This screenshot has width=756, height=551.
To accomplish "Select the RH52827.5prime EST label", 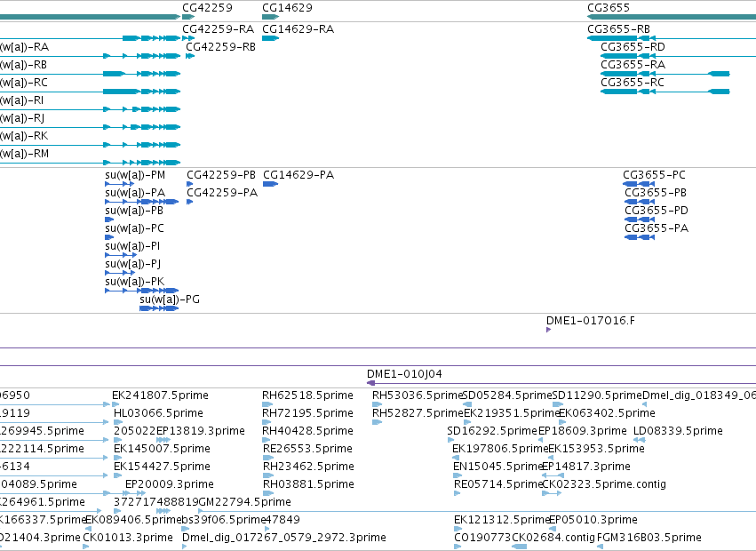I will [418, 413].
